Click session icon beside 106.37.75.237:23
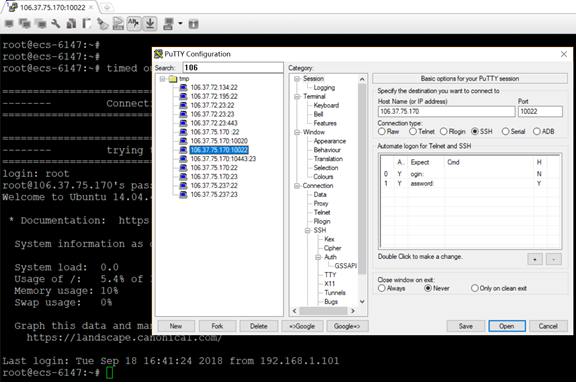Viewport: 576px width, 382px height. point(183,194)
